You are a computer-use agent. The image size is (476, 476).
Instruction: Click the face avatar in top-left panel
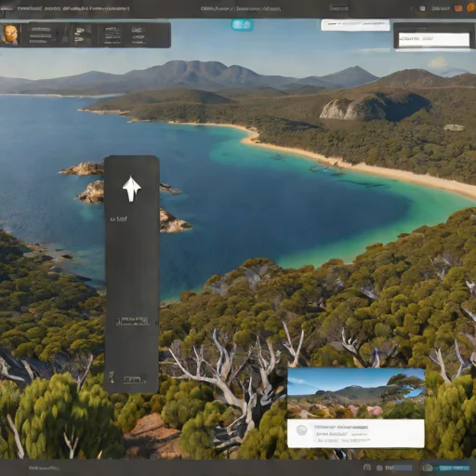pos(10,34)
